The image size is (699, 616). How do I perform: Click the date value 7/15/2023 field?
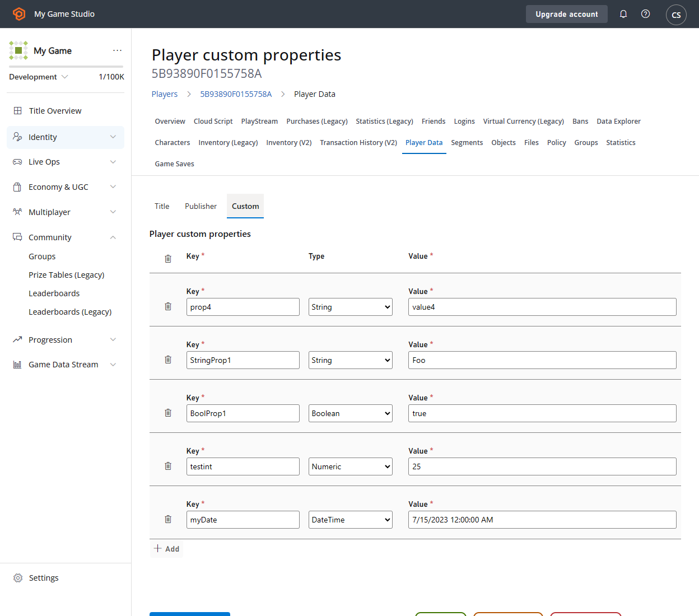pyautogui.click(x=542, y=520)
